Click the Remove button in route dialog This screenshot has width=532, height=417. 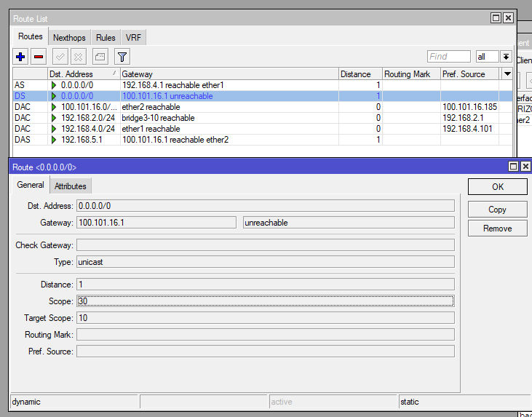click(x=497, y=229)
